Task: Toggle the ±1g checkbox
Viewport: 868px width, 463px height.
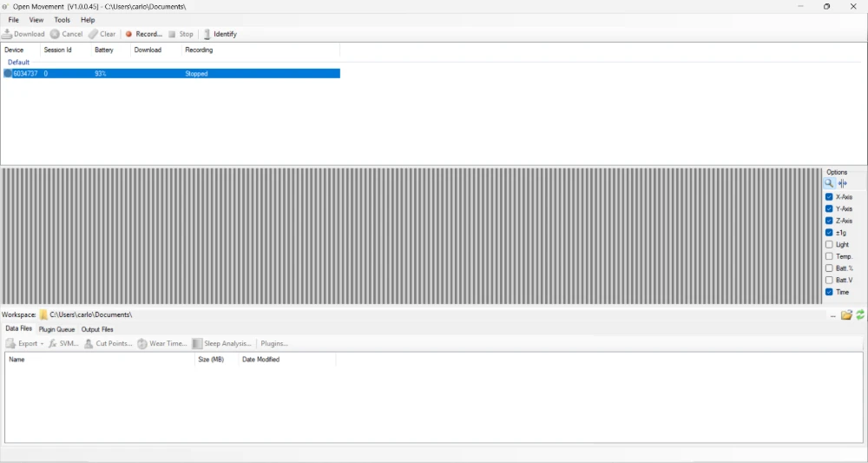Action: coord(829,233)
